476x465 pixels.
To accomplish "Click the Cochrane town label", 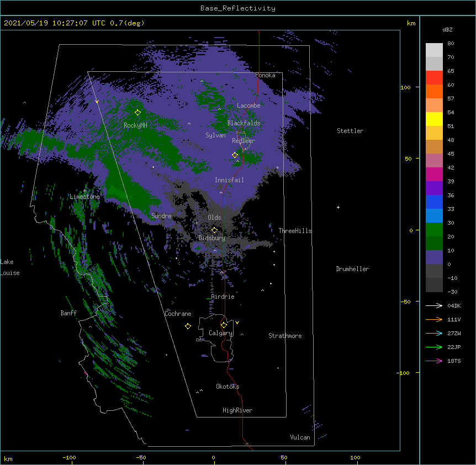I will 178,314.
